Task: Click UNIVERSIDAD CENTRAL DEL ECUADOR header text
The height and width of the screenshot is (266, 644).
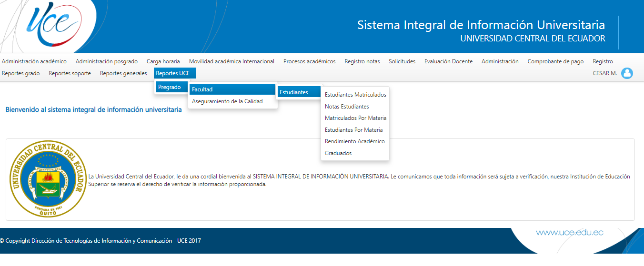Action: pyautogui.click(x=533, y=39)
